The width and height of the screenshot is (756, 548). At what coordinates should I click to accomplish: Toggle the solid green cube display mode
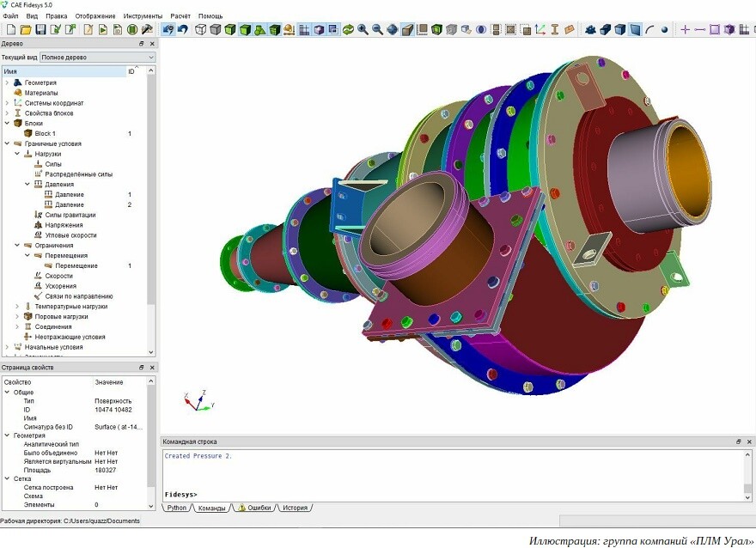pyautogui.click(x=245, y=30)
